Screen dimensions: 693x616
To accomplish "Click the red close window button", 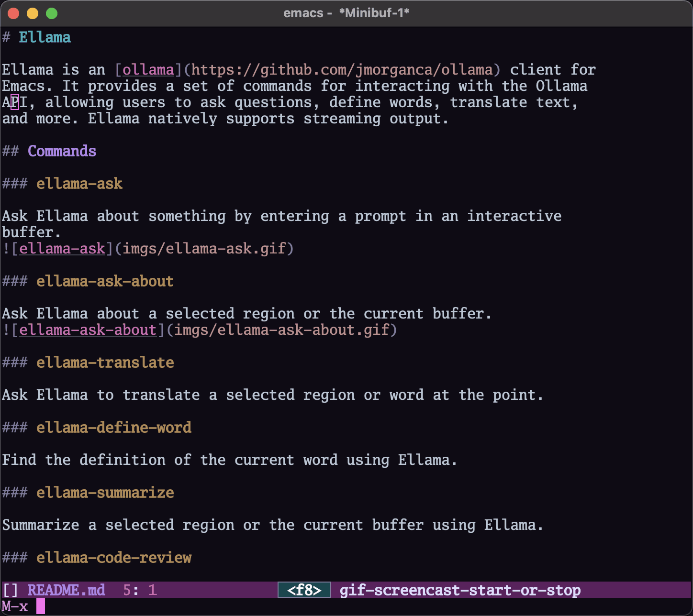I will point(13,13).
